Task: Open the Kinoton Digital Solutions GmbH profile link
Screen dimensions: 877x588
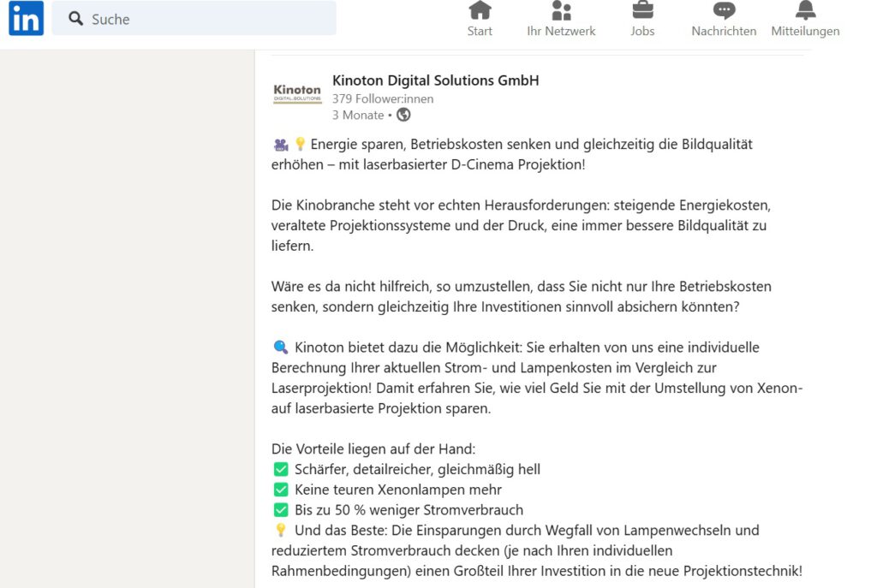Action: 436,80
